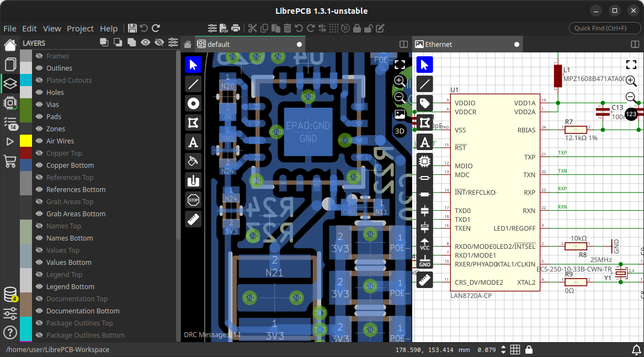
Task: Click the print icon in the toolbar
Action: (x=236, y=28)
